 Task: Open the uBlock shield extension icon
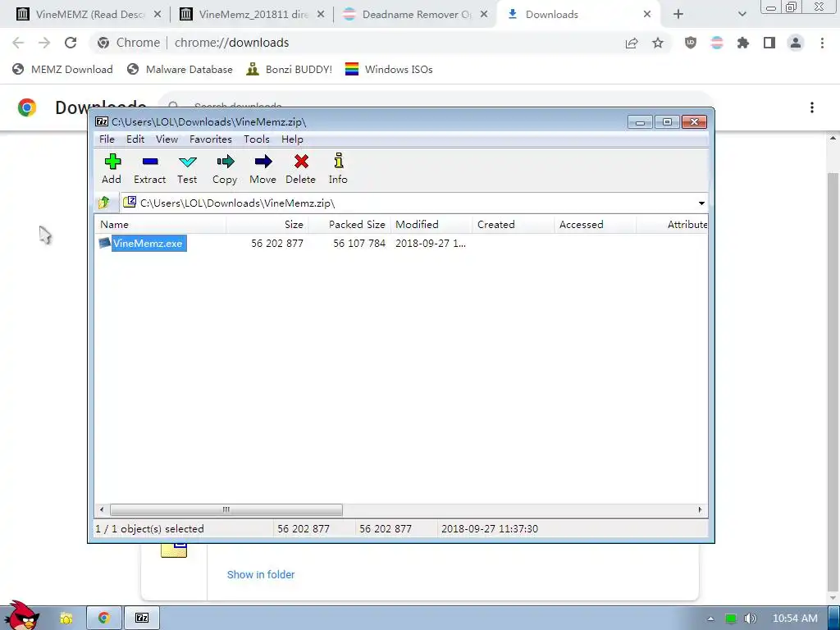pyautogui.click(x=691, y=43)
